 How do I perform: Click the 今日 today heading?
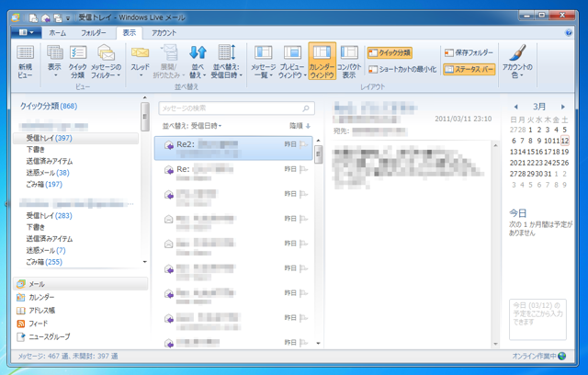(518, 213)
